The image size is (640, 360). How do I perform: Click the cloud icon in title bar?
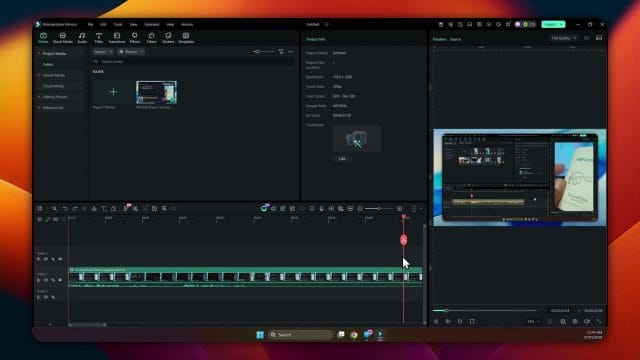[489, 24]
